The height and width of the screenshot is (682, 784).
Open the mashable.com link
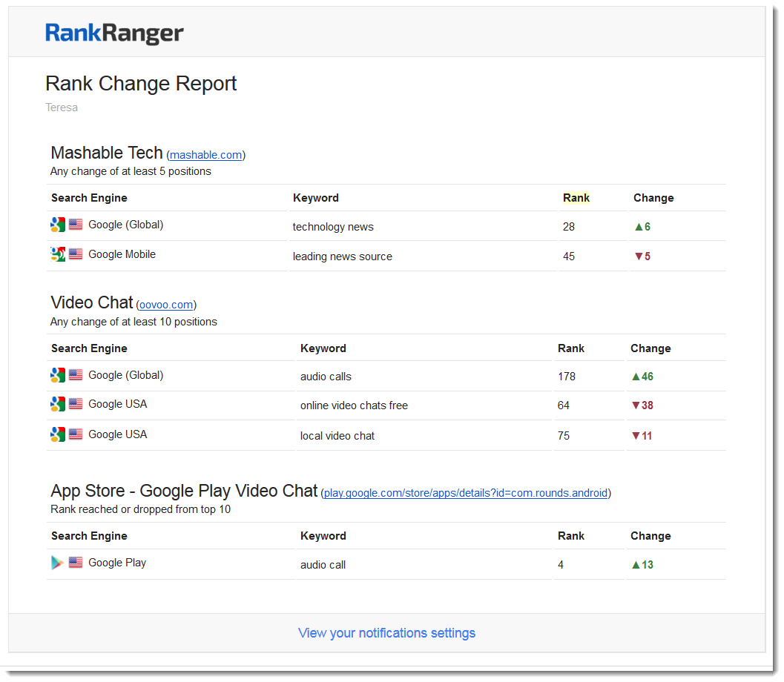point(205,155)
